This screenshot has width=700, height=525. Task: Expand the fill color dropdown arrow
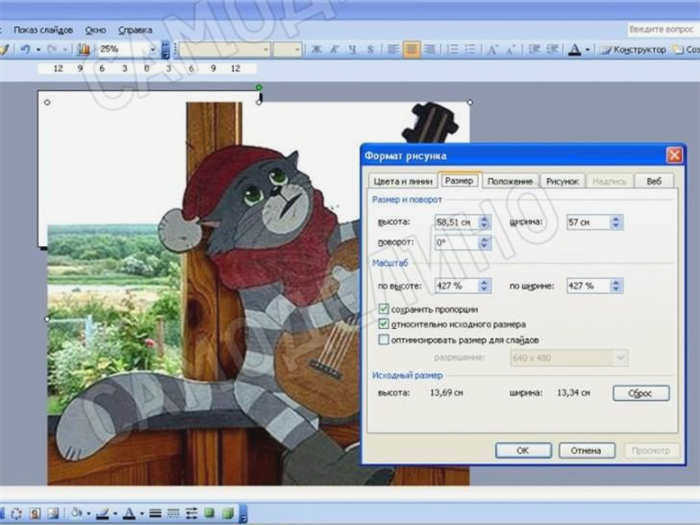point(89,514)
